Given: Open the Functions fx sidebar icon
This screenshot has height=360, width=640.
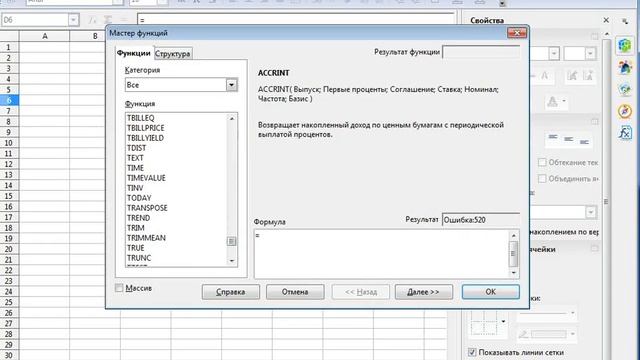Looking at the screenshot, I should [624, 133].
